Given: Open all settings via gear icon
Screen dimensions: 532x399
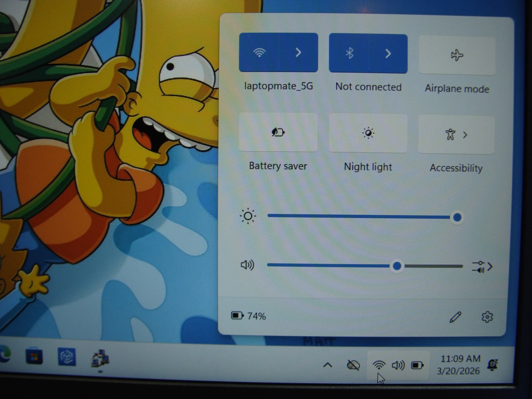Looking at the screenshot, I should click(x=487, y=317).
